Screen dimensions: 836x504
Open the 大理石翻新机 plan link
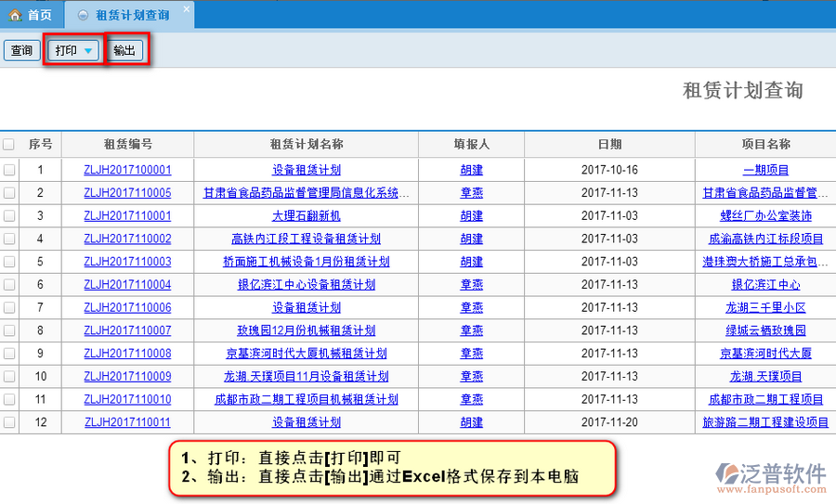click(x=306, y=215)
